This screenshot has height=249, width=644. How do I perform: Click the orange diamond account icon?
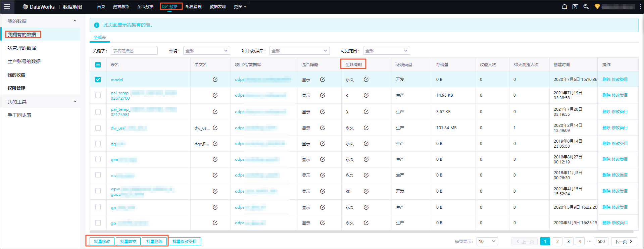(597, 7)
